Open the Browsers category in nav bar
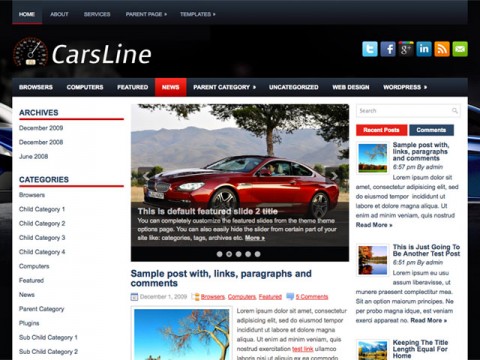This screenshot has width=480, height=360. tap(36, 87)
